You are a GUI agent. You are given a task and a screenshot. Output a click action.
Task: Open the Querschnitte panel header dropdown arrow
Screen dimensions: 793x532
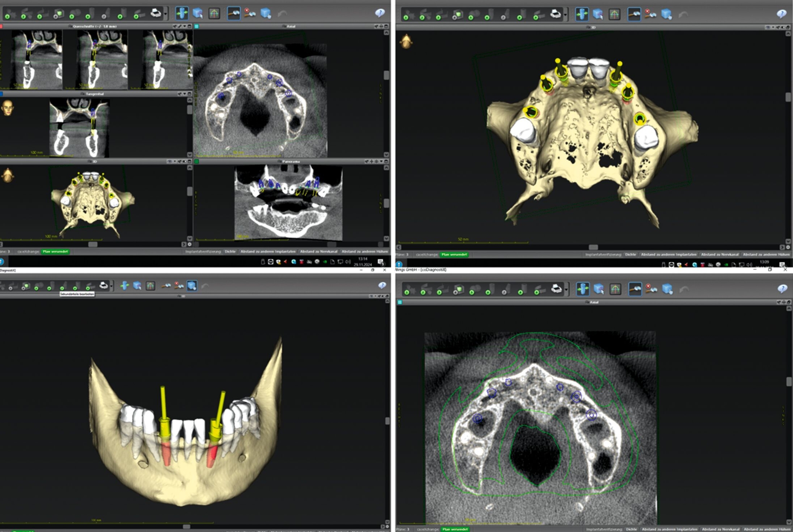click(x=185, y=26)
